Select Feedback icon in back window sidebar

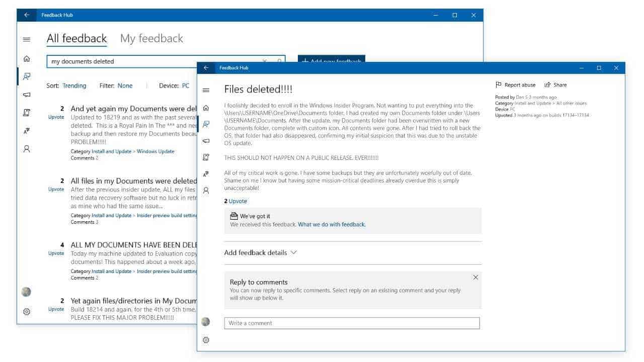coord(27,76)
